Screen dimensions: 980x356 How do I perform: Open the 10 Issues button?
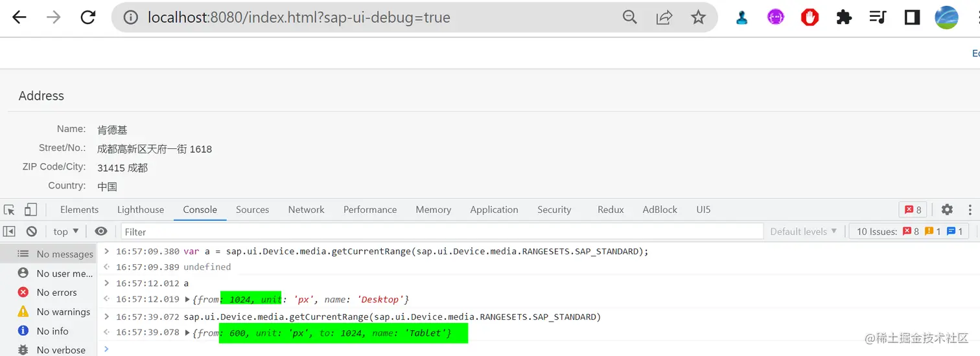[x=909, y=231]
